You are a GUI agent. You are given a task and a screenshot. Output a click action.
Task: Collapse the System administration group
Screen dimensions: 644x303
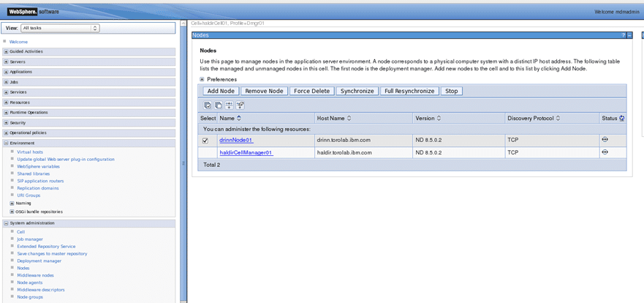pyautogui.click(x=6, y=223)
